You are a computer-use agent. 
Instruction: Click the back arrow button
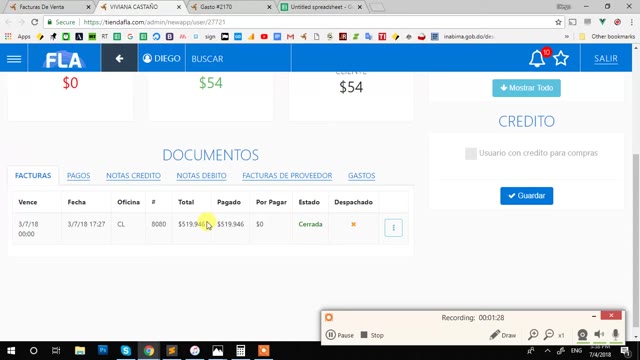[119, 58]
